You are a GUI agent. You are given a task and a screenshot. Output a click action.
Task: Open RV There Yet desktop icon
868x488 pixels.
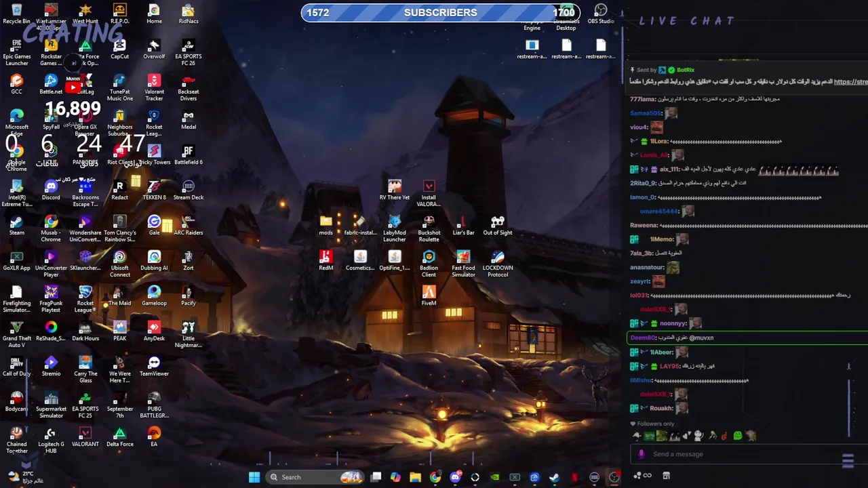point(395,190)
